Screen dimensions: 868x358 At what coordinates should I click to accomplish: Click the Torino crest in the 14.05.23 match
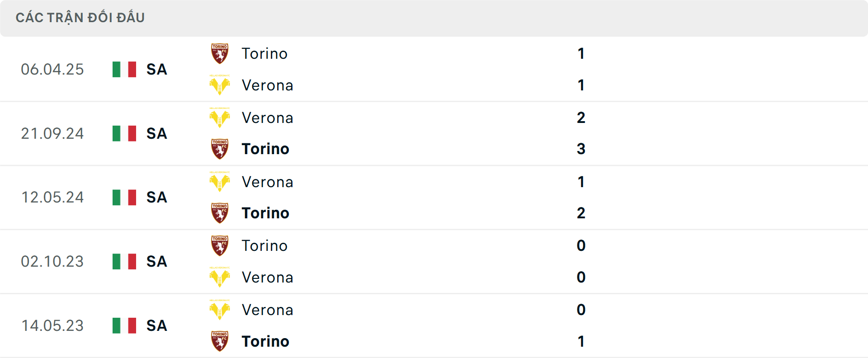click(x=220, y=342)
